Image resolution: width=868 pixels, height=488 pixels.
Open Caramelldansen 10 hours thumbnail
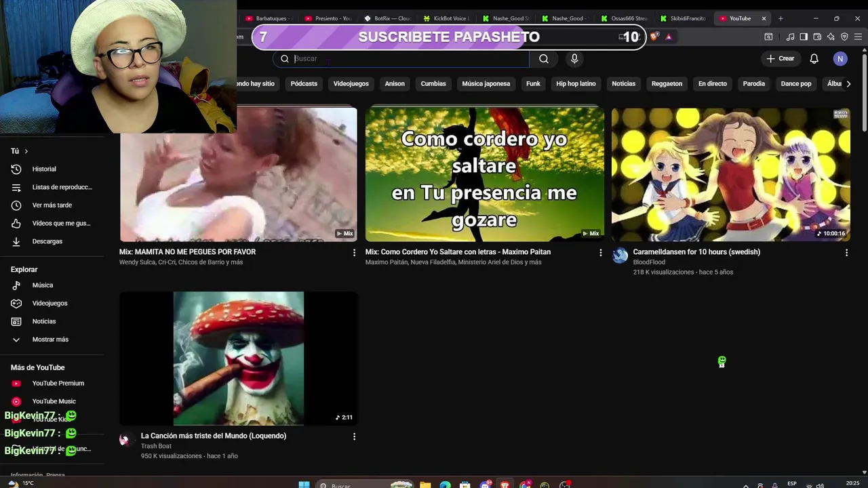pos(731,174)
